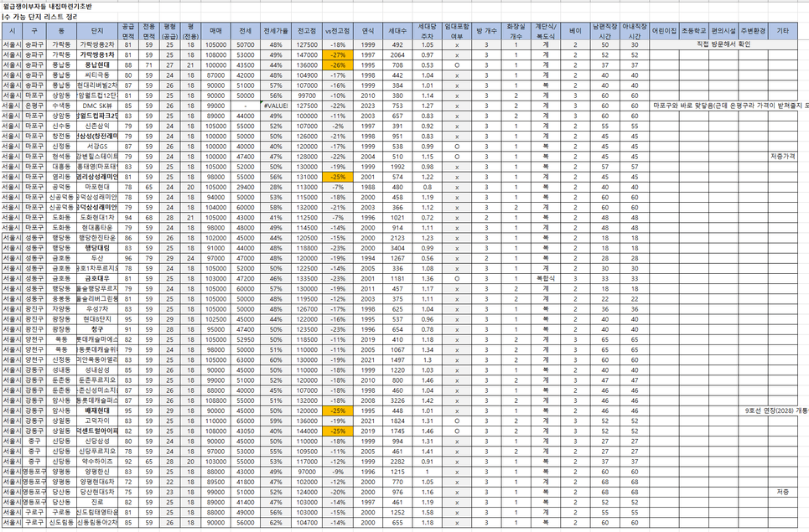Image resolution: width=809 pixels, height=532 pixels.
Task: Select the '초등학교' header cell
Action: [x=693, y=31]
